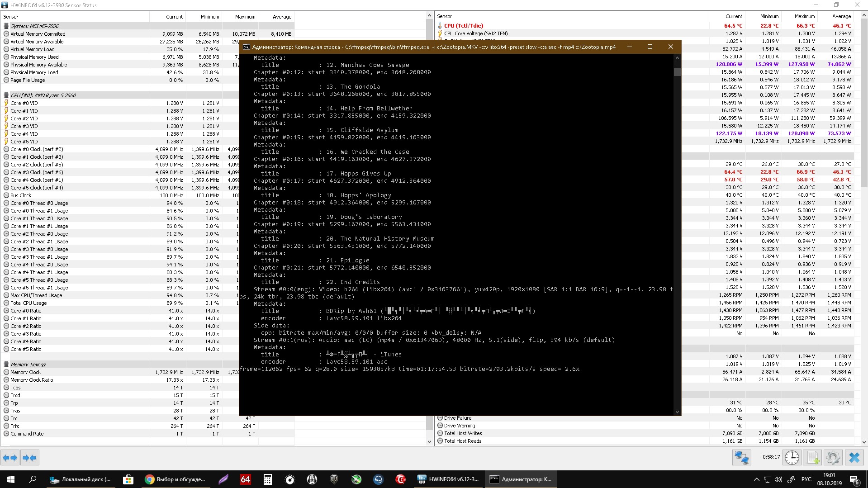This screenshot has width=868, height=488.
Task: Sort left pane by Current column header
Action: [x=167, y=17]
